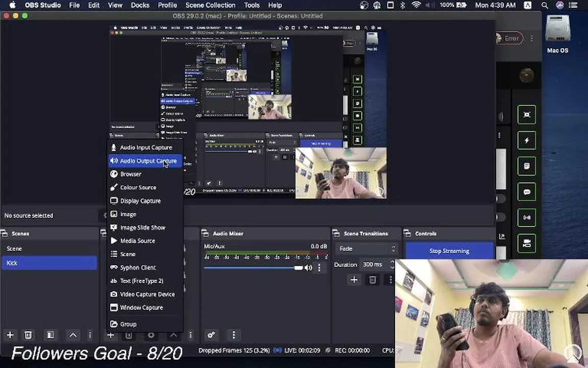Screen dimensions: 588x368
Task: Click the Scenes dock header icon
Action: coord(5,234)
